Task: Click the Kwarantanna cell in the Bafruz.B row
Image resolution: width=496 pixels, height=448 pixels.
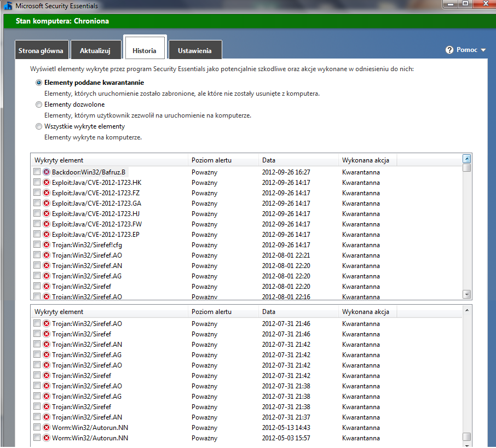Action: (x=361, y=172)
